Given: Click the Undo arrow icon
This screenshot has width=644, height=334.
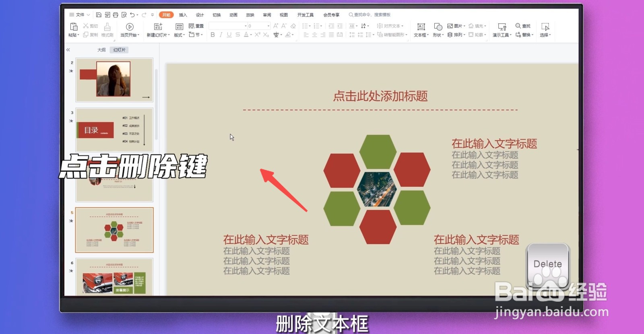Looking at the screenshot, I should click(132, 15).
